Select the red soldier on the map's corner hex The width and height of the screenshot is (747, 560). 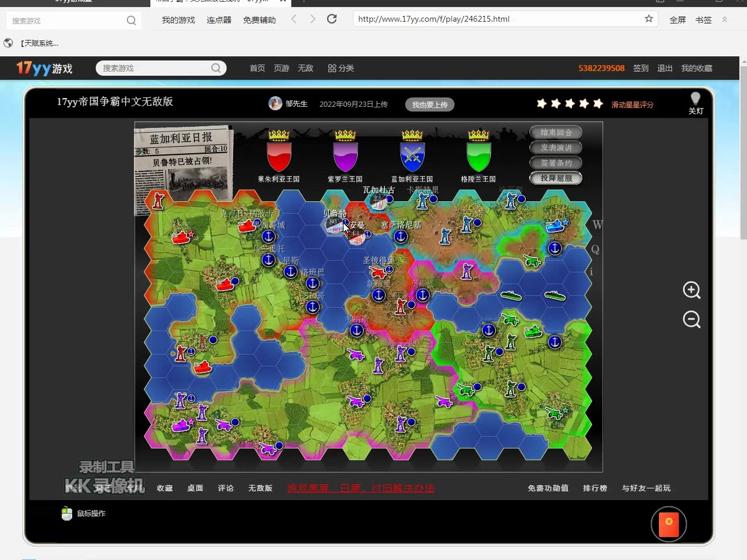pyautogui.click(x=158, y=201)
